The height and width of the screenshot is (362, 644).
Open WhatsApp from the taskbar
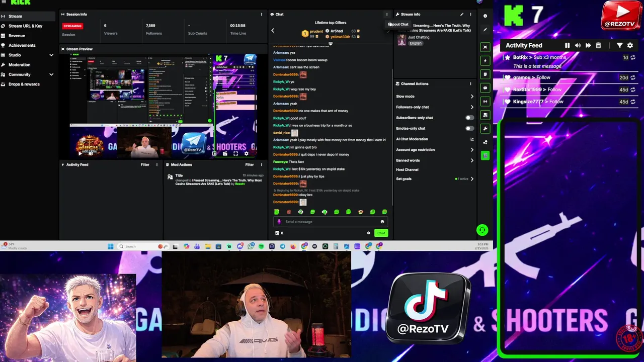point(251,246)
